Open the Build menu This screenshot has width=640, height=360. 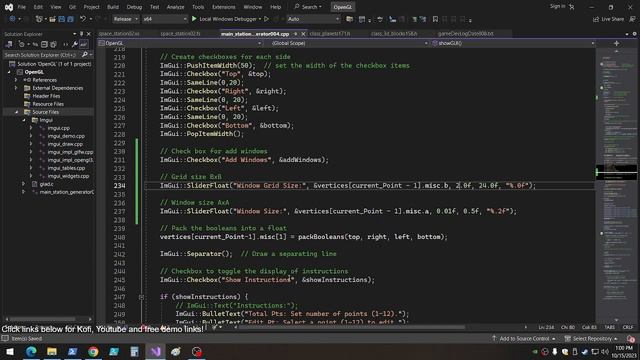pos(113,7)
